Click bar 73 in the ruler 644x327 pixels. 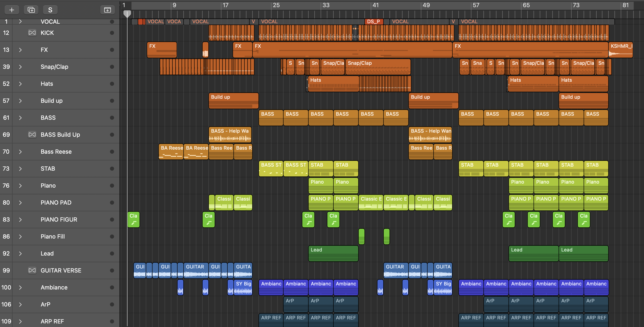click(576, 5)
